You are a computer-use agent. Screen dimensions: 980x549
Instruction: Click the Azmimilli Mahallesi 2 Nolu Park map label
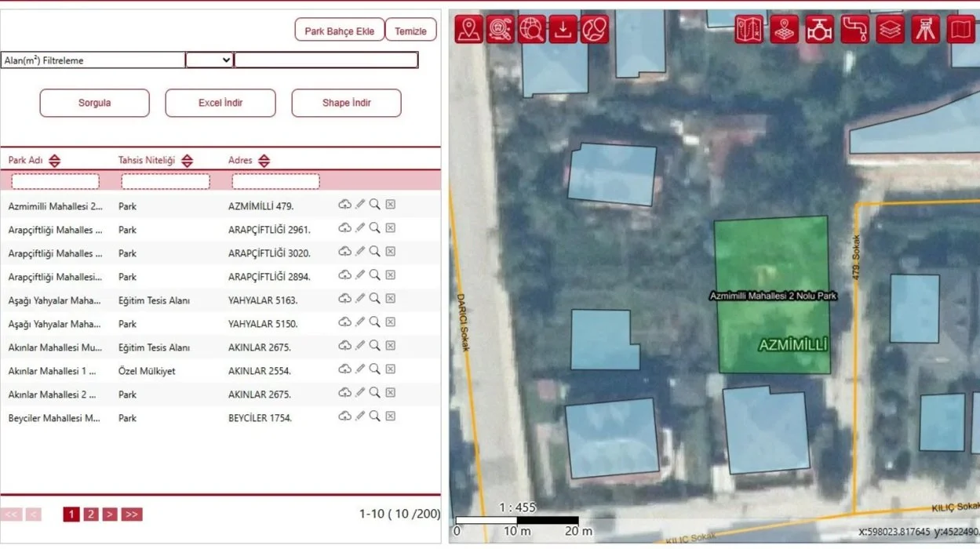click(x=773, y=296)
